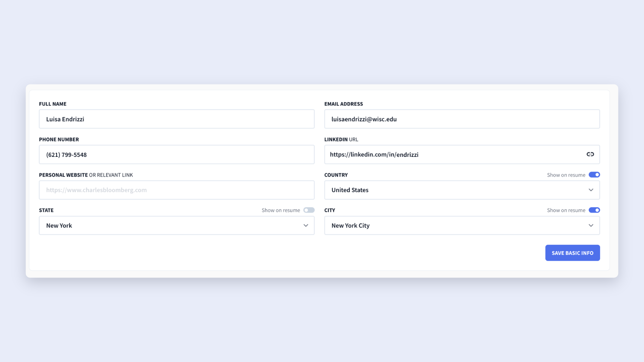Open the City dropdown showing New York City
The width and height of the screenshot is (644, 362).
462,226
